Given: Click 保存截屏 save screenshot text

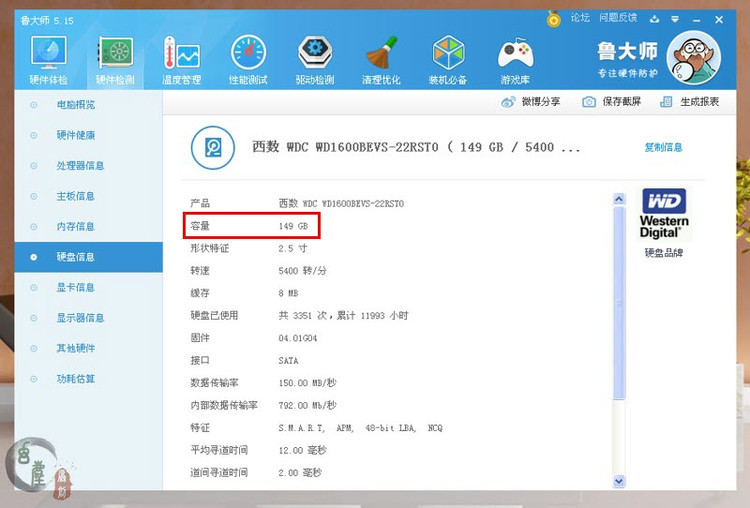Looking at the screenshot, I should (621, 101).
